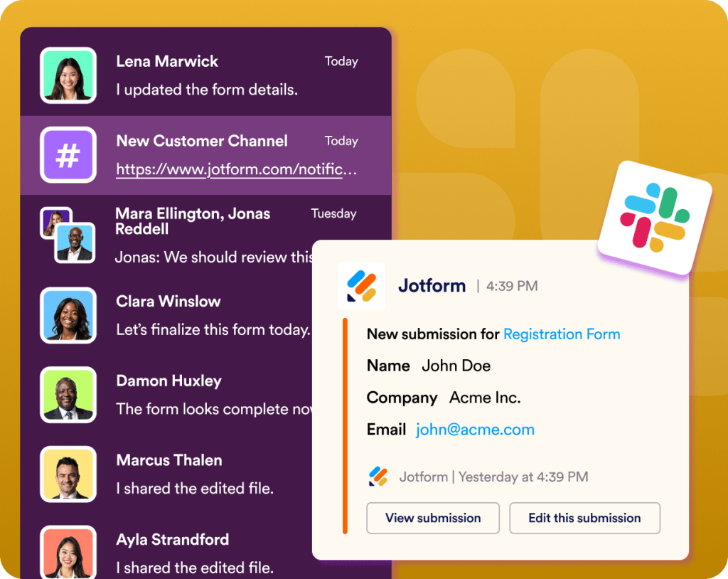728x579 pixels.
Task: Click Damon Huxley's avatar
Action: coord(68,395)
